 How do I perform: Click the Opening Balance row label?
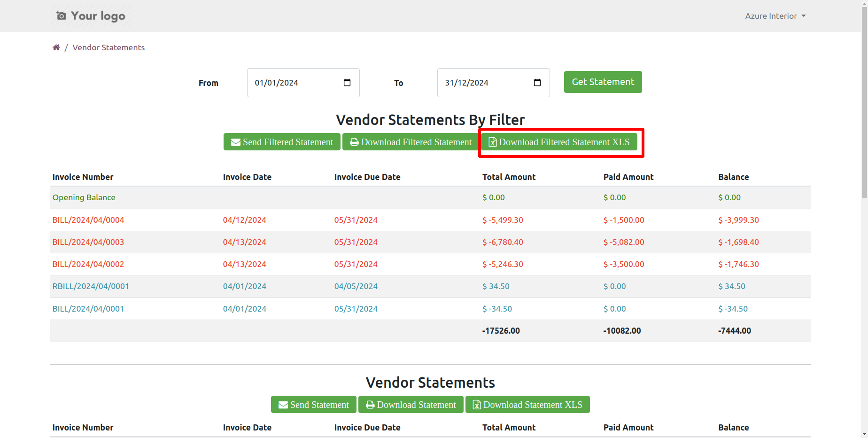[84, 197]
